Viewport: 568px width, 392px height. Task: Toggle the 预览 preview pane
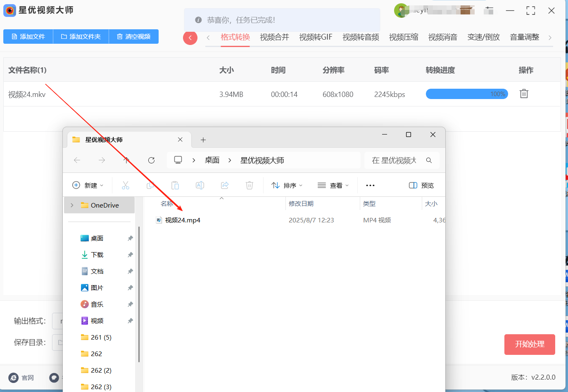(421, 185)
